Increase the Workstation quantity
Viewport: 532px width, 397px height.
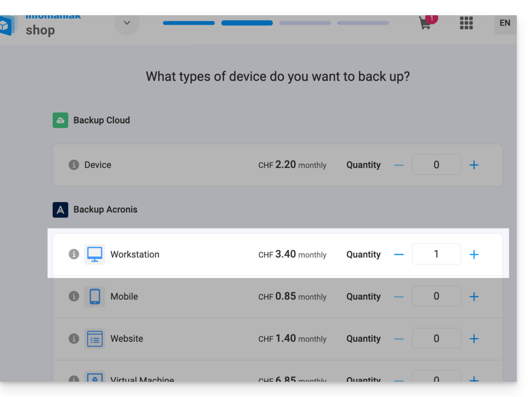point(474,254)
